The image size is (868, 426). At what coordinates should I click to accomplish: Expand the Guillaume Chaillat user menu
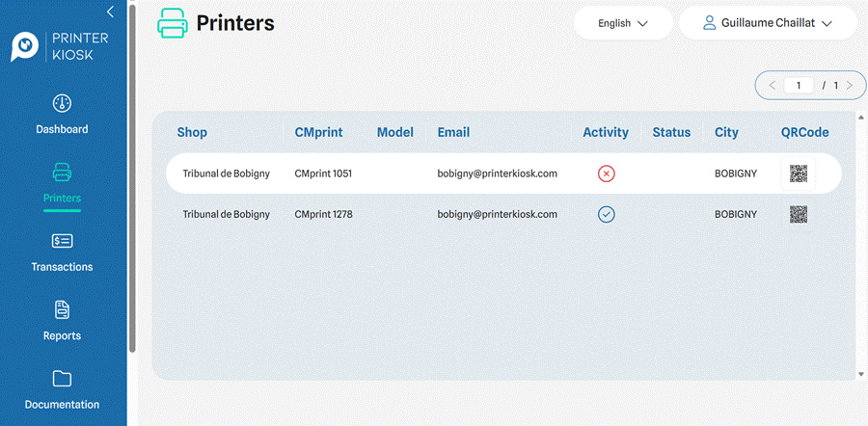click(x=768, y=23)
